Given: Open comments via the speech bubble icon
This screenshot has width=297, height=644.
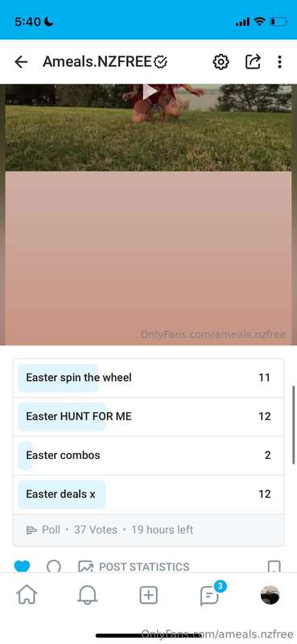Looking at the screenshot, I should (54, 567).
